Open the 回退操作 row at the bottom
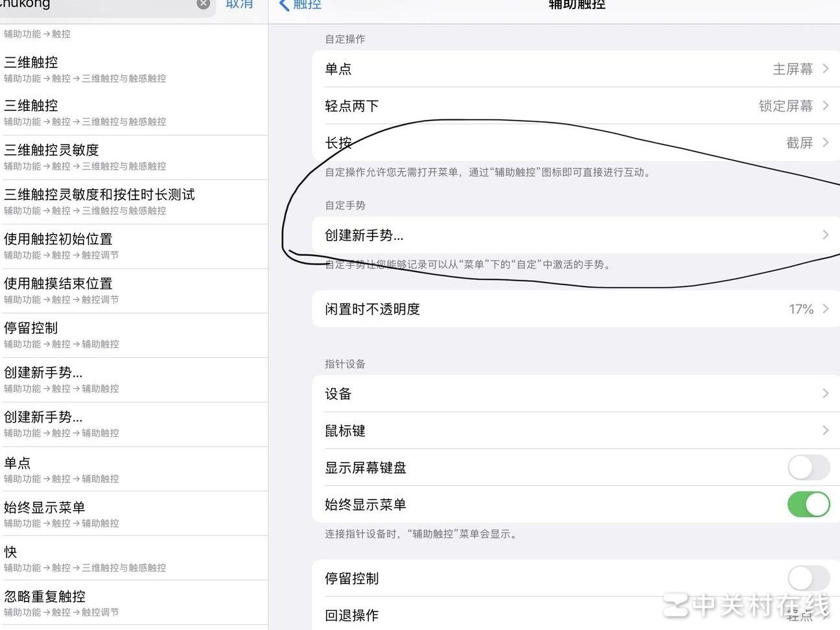 pyautogui.click(x=576, y=616)
